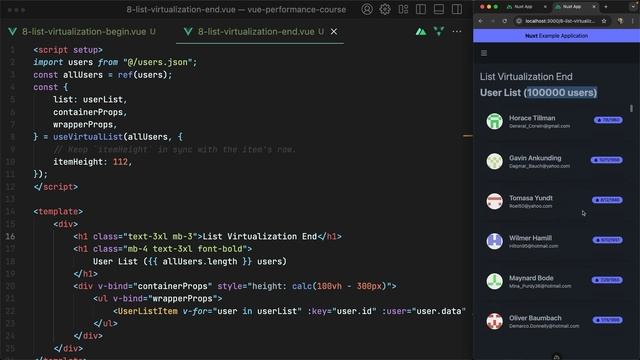Switch to 8-list-virtualization-begin.vue tab
This screenshot has width=640, height=360.
click(x=84, y=31)
